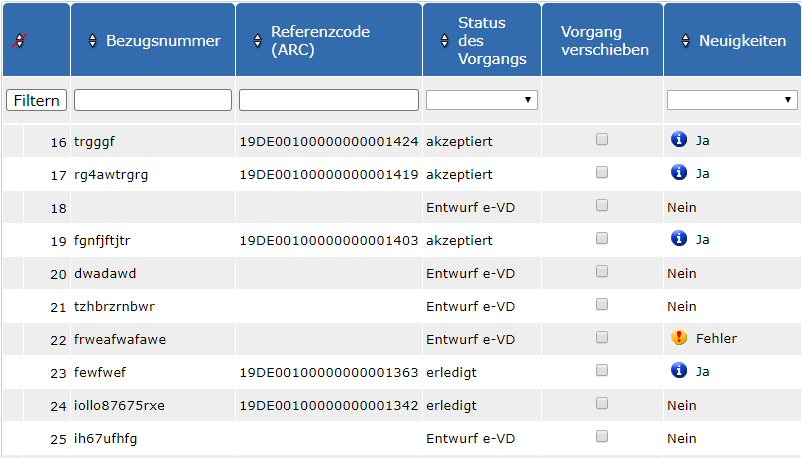Image resolution: width=802 pixels, height=458 pixels.
Task: Click info icon for row 19 fgnfjftjtr
Action: click(679, 238)
